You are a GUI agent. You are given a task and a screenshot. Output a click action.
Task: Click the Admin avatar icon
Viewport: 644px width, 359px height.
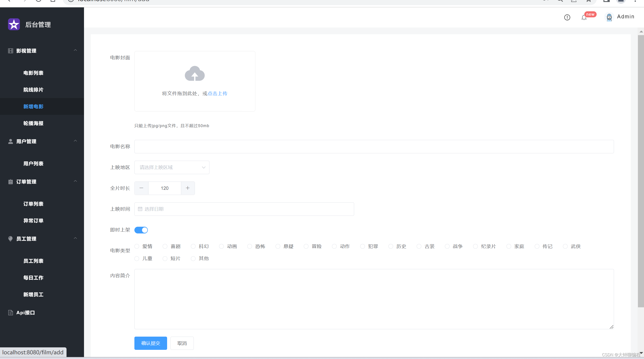(x=609, y=17)
